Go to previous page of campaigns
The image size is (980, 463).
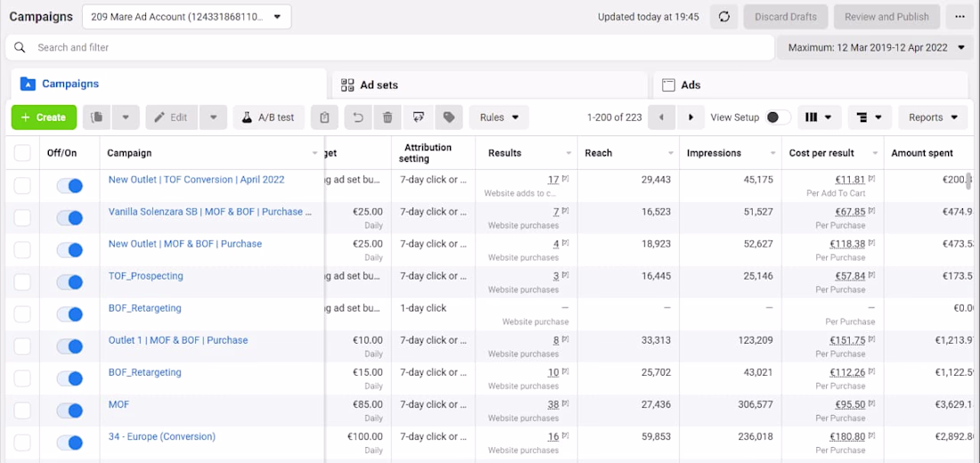tap(661, 118)
